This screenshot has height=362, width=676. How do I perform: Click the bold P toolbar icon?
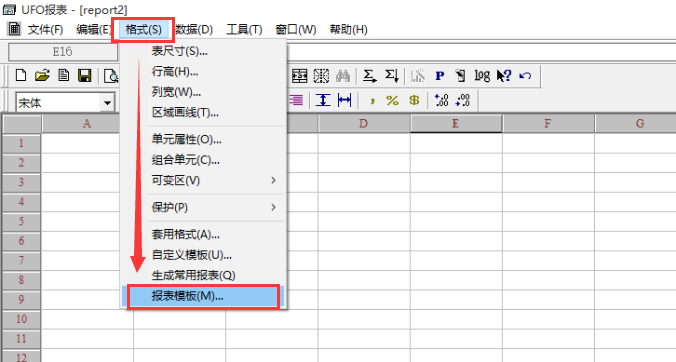tap(440, 76)
